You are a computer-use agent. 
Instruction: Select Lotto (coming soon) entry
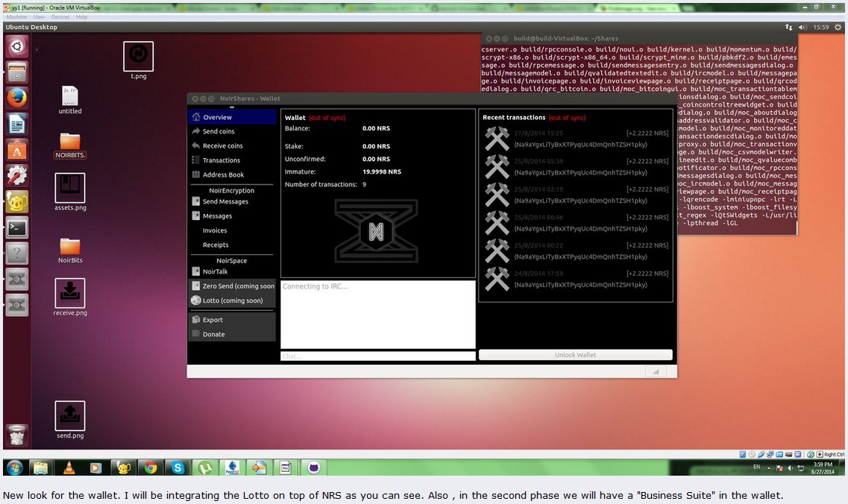232,300
